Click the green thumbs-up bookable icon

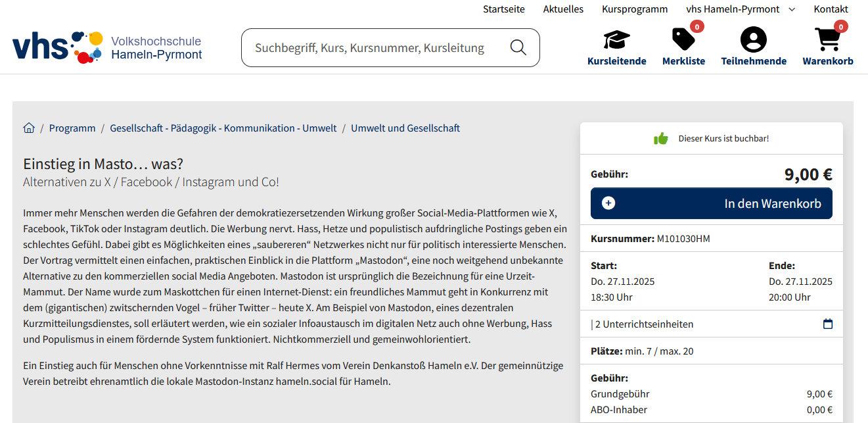pyautogui.click(x=660, y=139)
